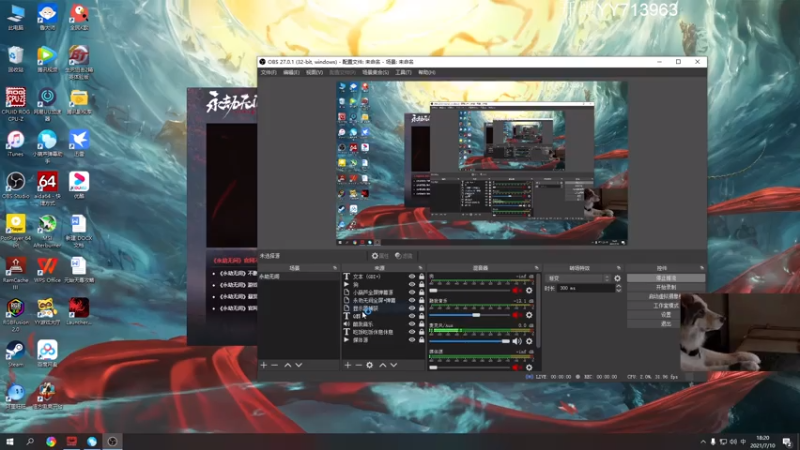The width and height of the screenshot is (800, 450).
Task: Unmute the 媒体源 mixer channel speaker icon
Action: pos(517,367)
